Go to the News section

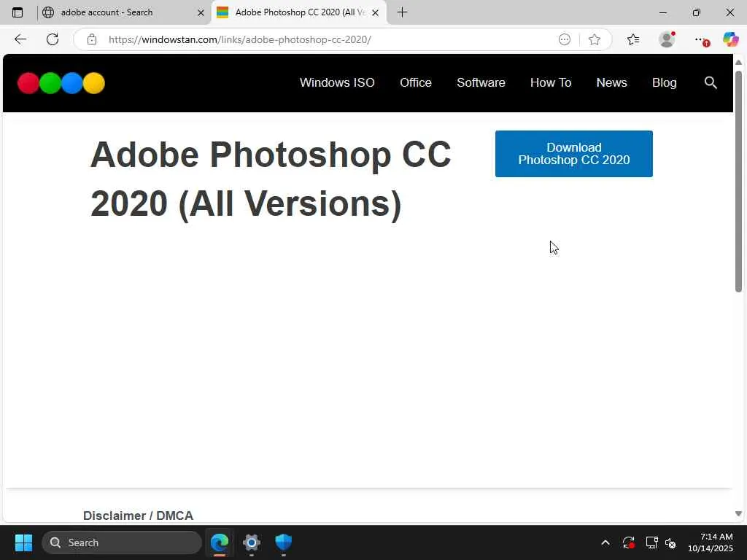612,83
